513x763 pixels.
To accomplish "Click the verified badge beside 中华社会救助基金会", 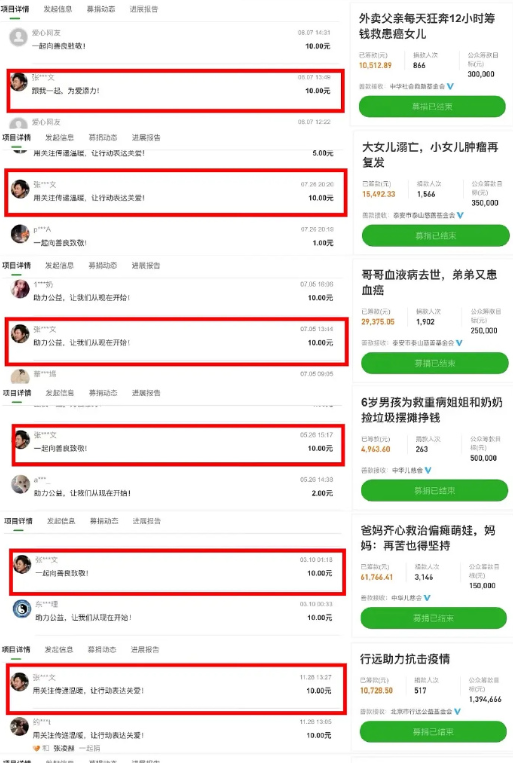I will pyautogui.click(x=450, y=86).
